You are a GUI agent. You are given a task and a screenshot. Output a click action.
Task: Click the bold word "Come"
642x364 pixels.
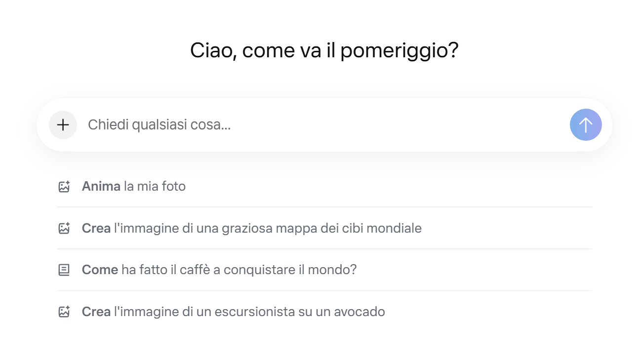[x=100, y=270]
